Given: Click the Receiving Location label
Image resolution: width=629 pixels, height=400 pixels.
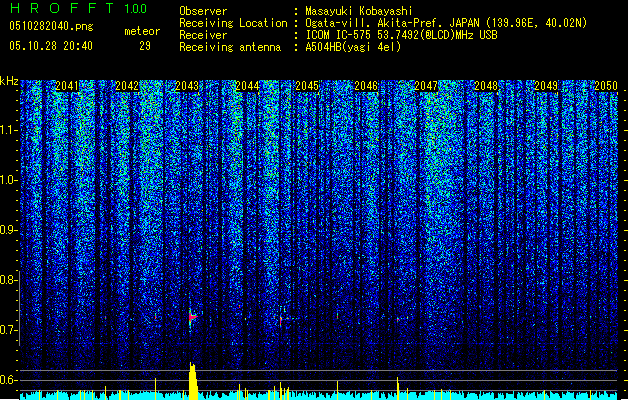Looking at the screenshot, I should [x=233, y=23].
